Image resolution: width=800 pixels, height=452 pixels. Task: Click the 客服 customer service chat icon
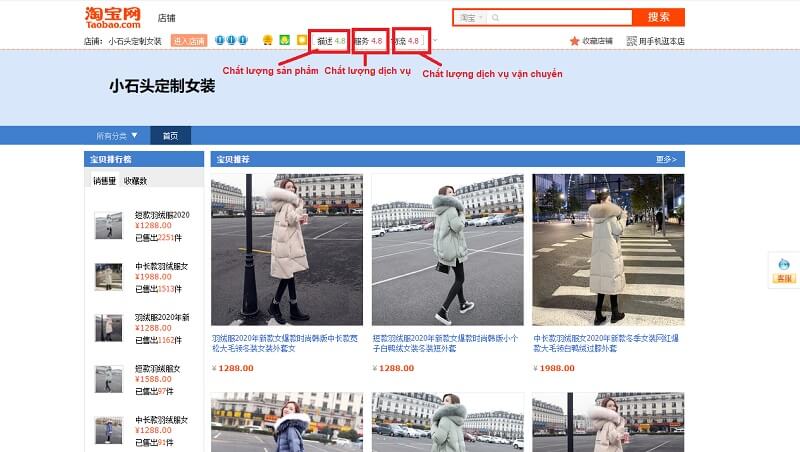[x=784, y=270]
